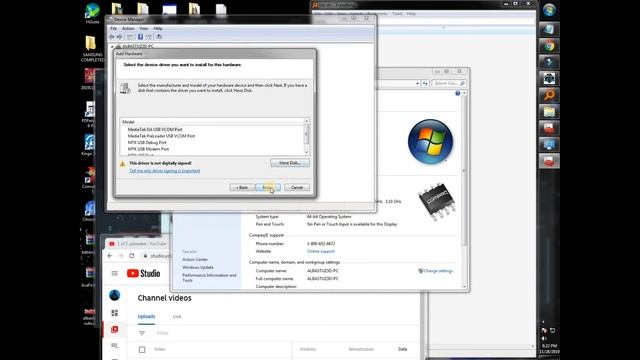Open Performance Information and Tools link
The image size is (640, 360).
coord(209,278)
